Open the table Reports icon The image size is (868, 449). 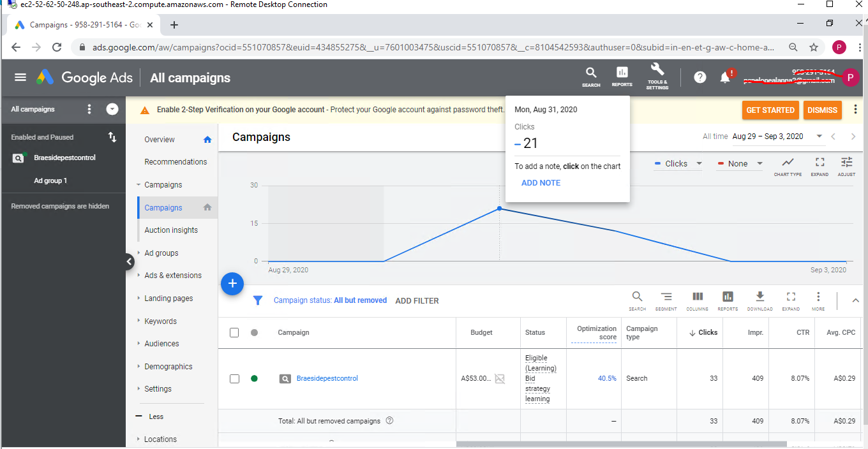(728, 300)
